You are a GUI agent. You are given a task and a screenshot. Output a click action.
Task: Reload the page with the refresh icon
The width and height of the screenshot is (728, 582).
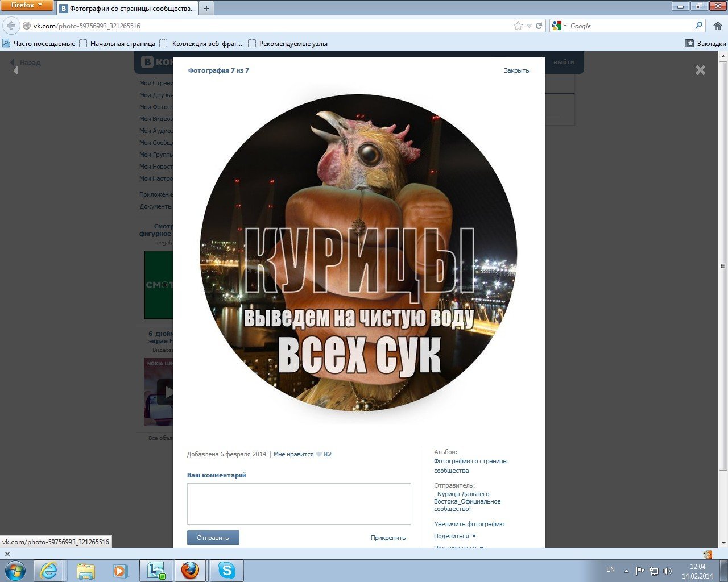click(x=539, y=26)
